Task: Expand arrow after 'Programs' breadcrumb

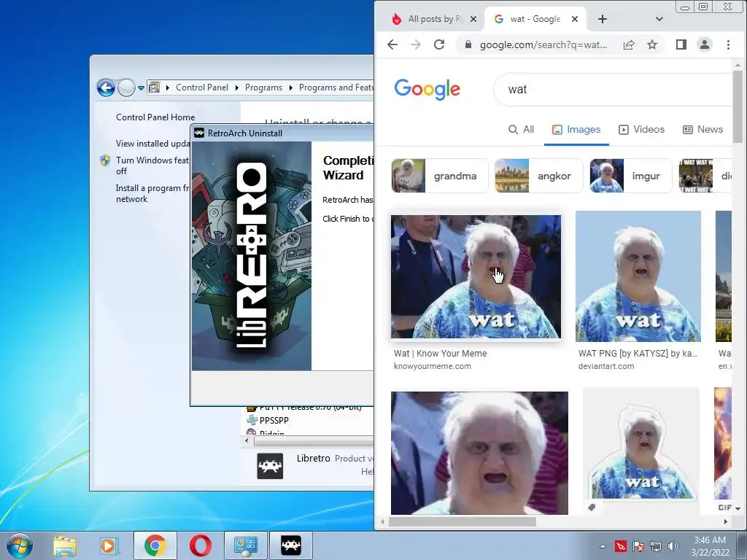Action: 290,87
